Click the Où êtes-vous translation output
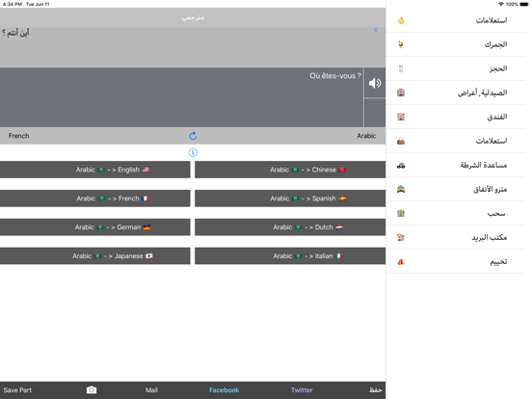The height and width of the screenshot is (399, 532). click(181, 97)
